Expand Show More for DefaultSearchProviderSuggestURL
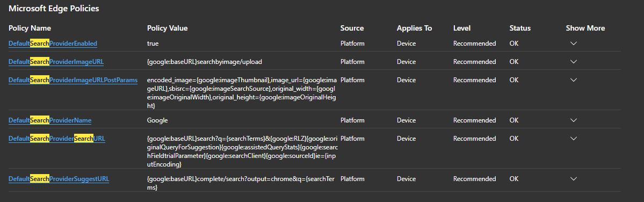This screenshot has width=644, height=202. [574, 179]
